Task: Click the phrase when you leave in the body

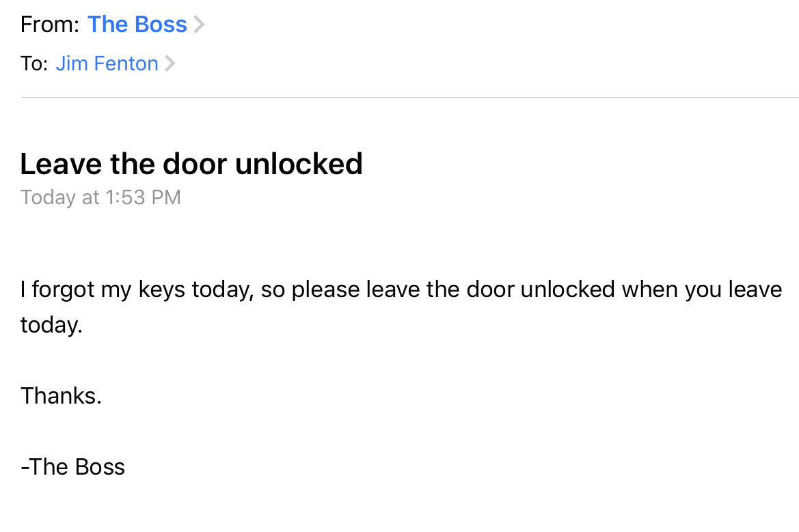Action: 701,290
